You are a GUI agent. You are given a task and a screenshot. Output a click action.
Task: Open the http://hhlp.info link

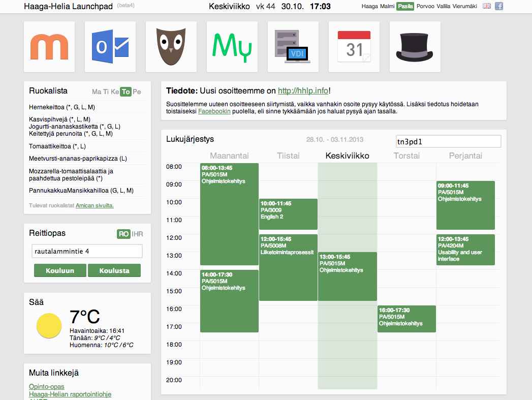tap(303, 91)
